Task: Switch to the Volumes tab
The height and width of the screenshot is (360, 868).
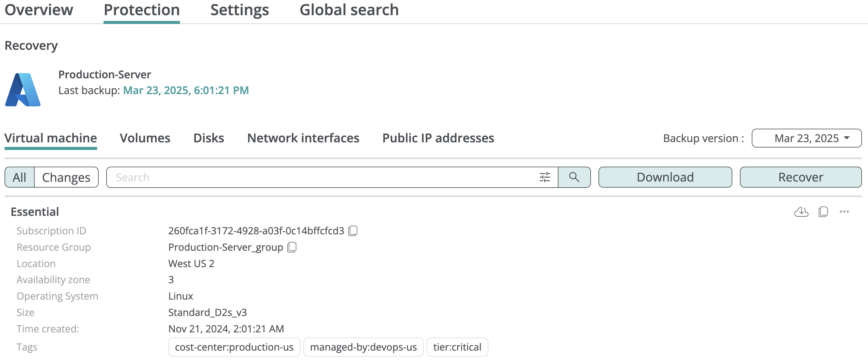Action: click(x=145, y=138)
